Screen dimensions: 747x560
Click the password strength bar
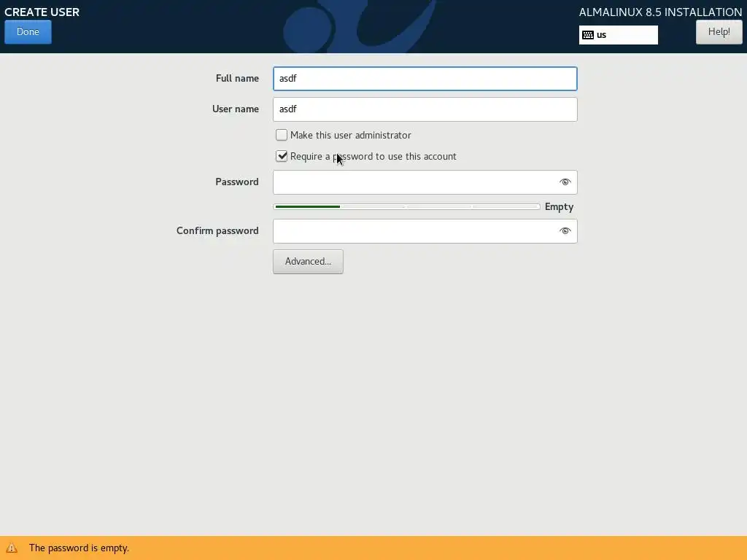click(x=406, y=206)
